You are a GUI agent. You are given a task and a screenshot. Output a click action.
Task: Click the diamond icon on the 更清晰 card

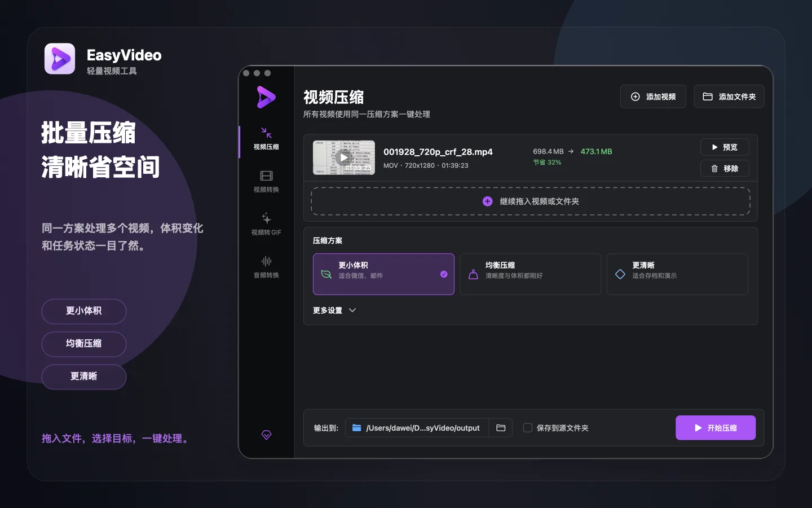(620, 274)
